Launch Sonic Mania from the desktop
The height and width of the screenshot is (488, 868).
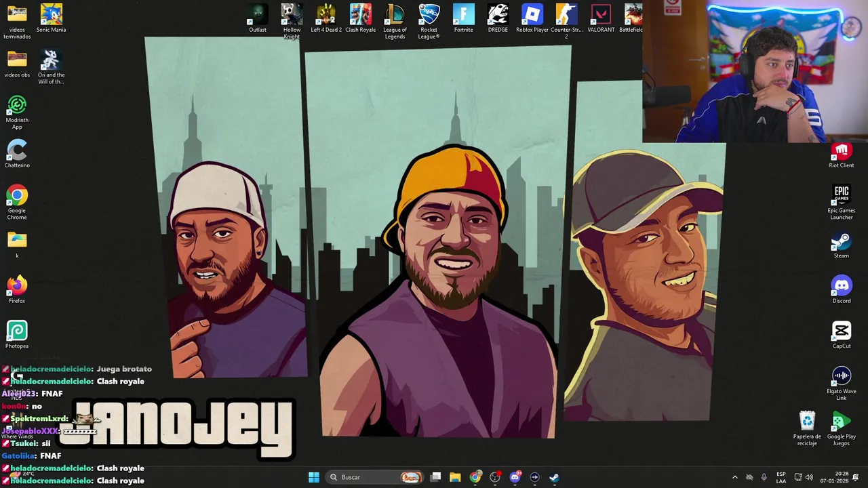pos(52,18)
